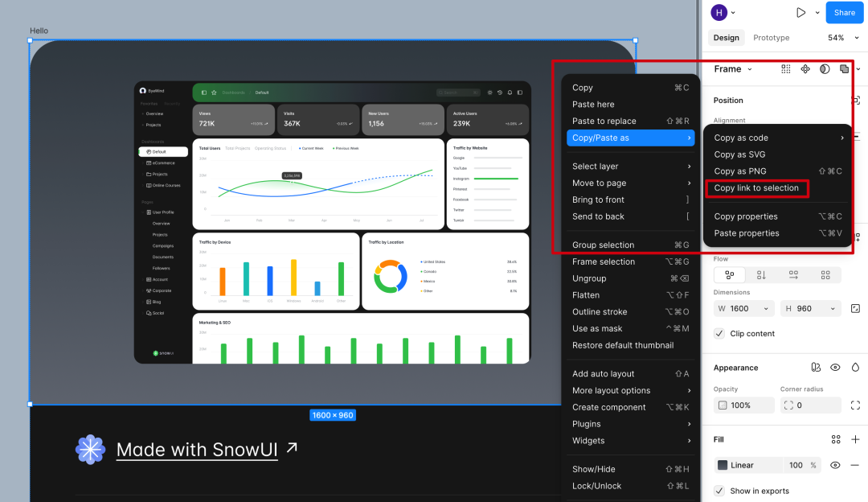
Task: Click the auto layout grid icon beside Frame
Action: pyautogui.click(x=785, y=69)
